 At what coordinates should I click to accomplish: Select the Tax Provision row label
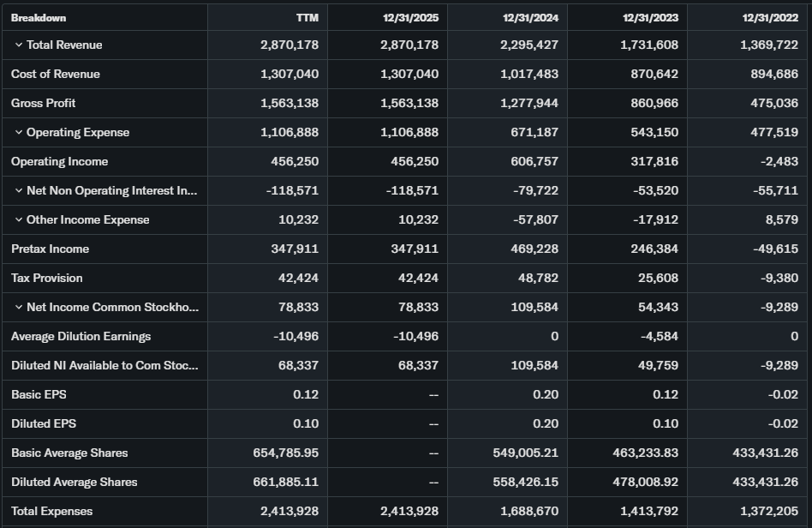pyautogui.click(x=47, y=278)
